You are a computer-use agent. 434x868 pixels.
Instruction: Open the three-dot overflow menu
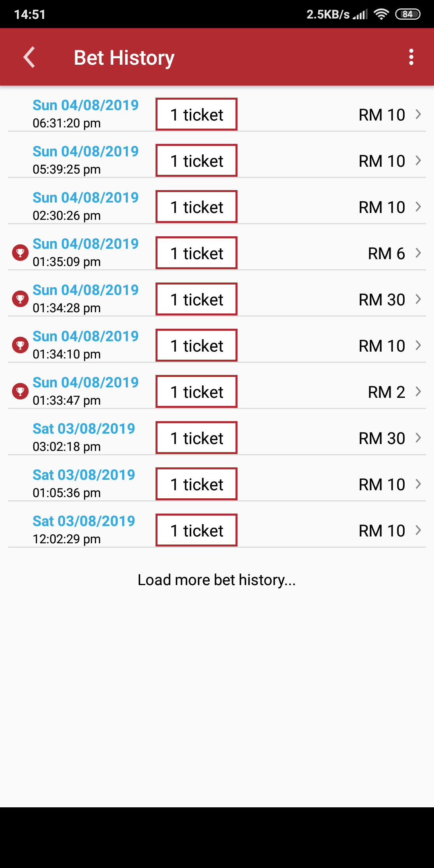coord(411,57)
